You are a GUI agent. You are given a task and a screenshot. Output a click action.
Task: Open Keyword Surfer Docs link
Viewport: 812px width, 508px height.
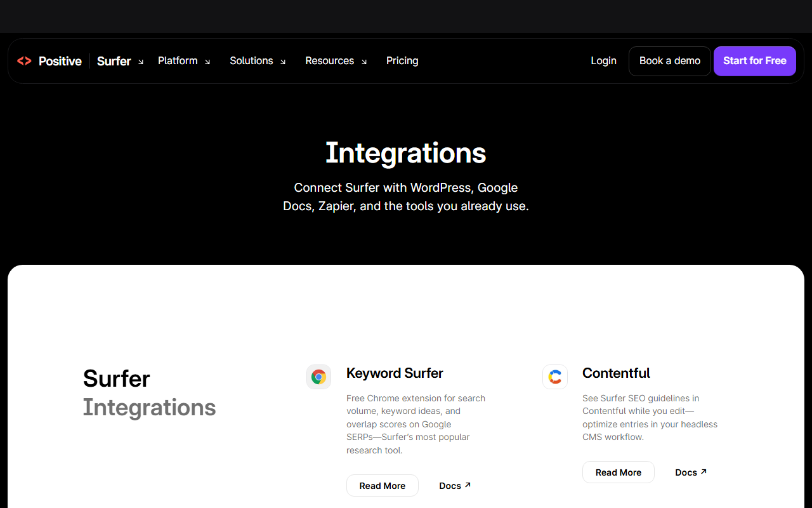(455, 486)
